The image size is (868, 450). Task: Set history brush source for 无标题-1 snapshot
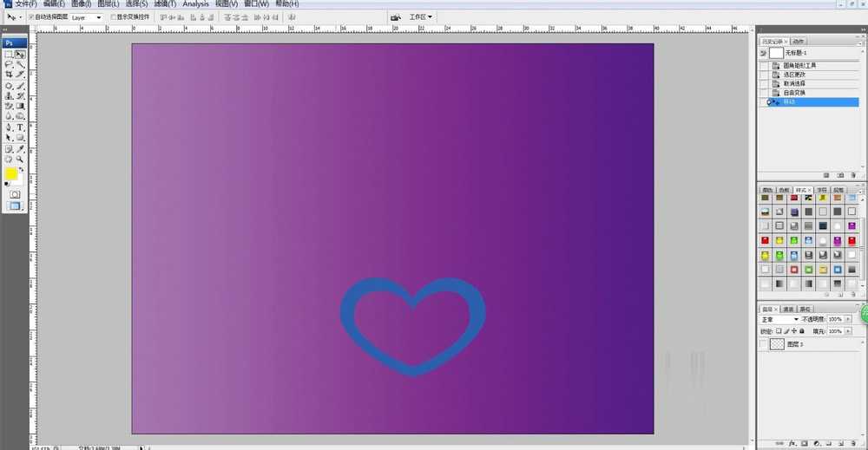(763, 53)
